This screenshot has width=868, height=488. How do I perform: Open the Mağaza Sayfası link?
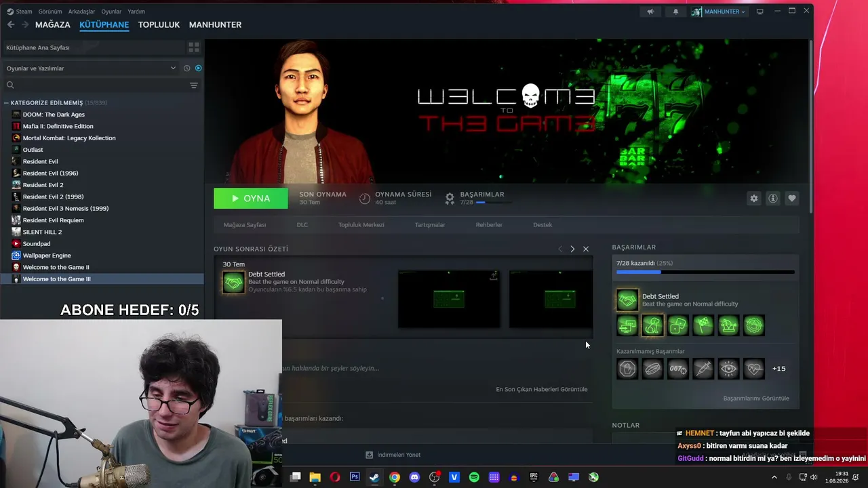(245, 225)
